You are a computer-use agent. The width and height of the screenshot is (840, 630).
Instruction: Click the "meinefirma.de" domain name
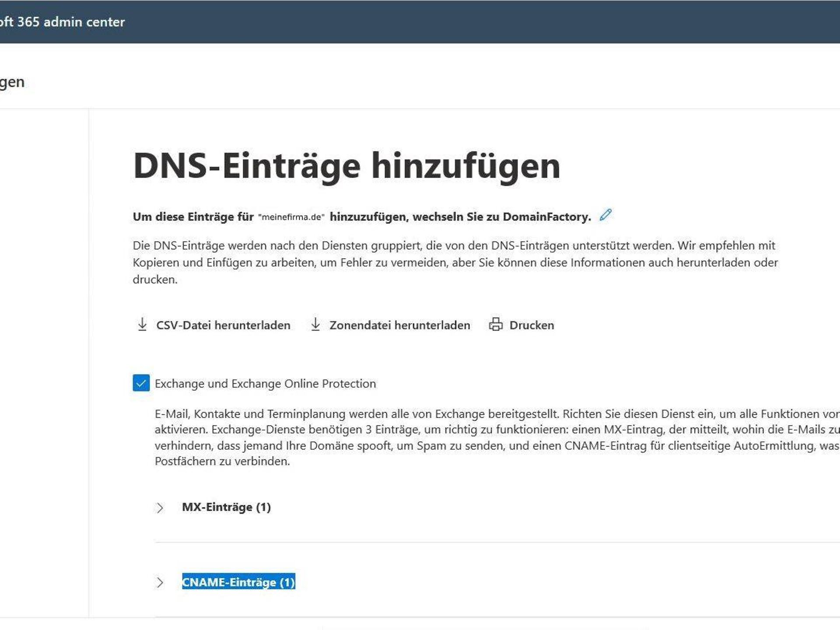[x=291, y=216]
